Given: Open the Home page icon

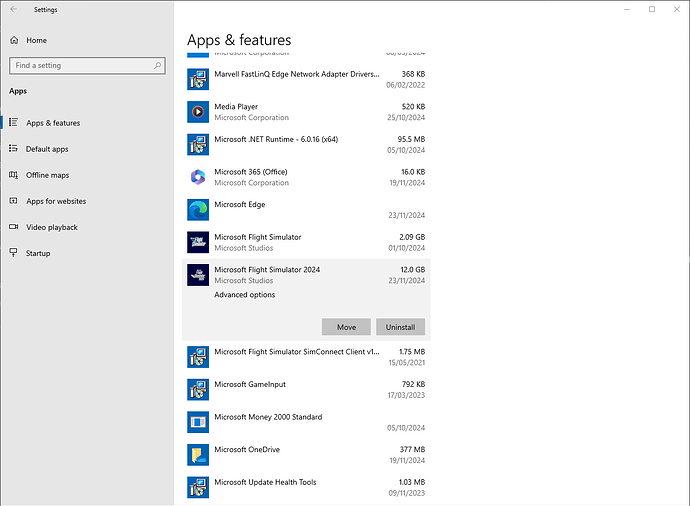Looking at the screenshot, I should (15, 40).
